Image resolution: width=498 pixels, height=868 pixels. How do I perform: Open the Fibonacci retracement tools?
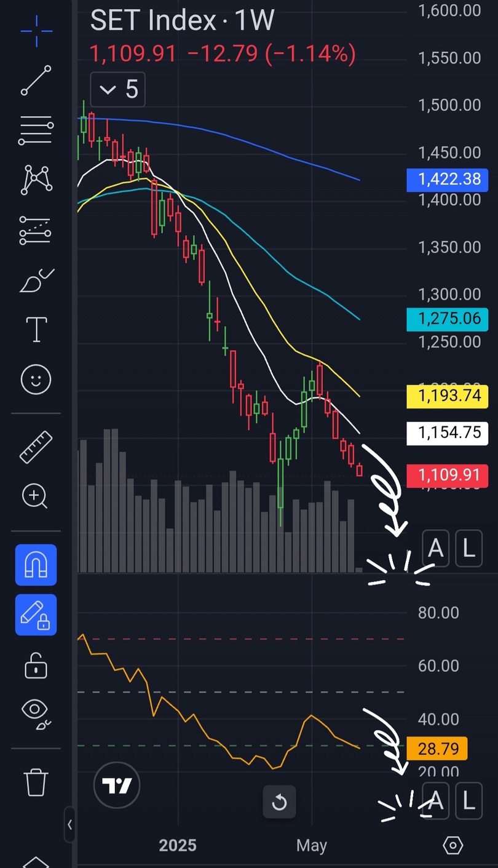36,130
